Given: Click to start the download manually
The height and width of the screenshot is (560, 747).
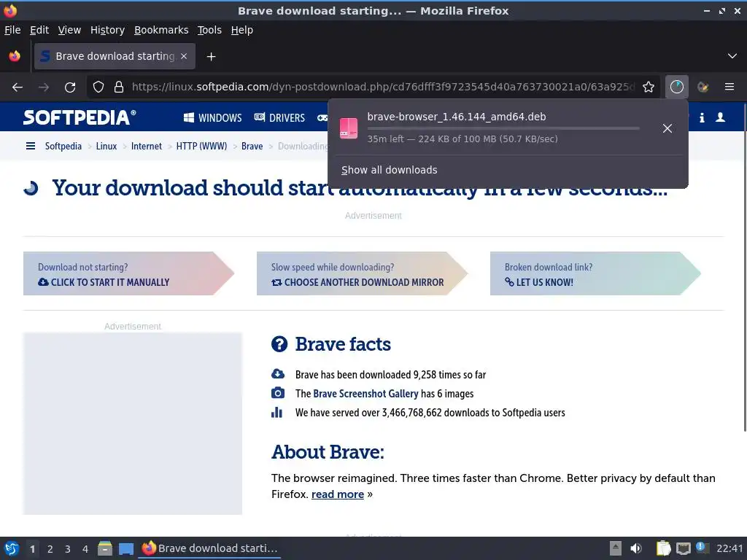Looking at the screenshot, I should (x=128, y=273).
